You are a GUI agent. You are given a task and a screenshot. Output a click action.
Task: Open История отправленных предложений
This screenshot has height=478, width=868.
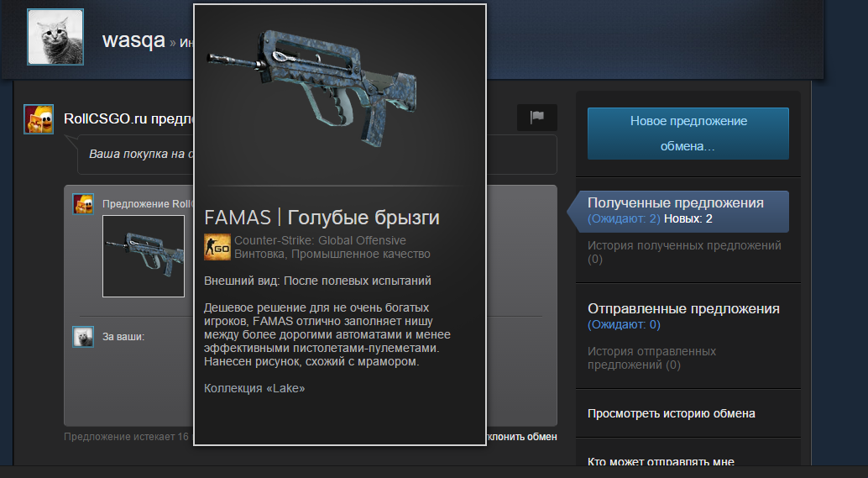(x=651, y=358)
